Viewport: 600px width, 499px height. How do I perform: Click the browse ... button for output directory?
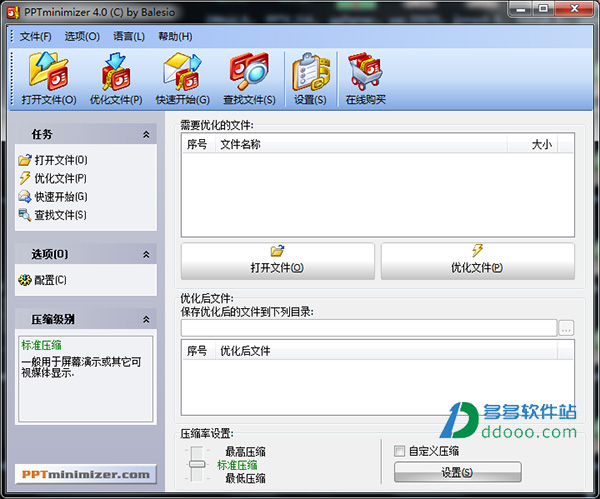[566, 328]
